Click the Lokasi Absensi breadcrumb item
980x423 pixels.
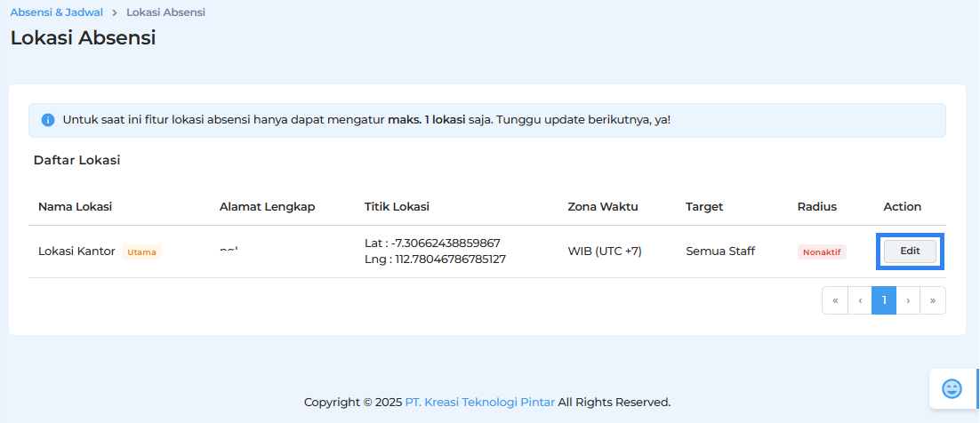click(x=165, y=12)
